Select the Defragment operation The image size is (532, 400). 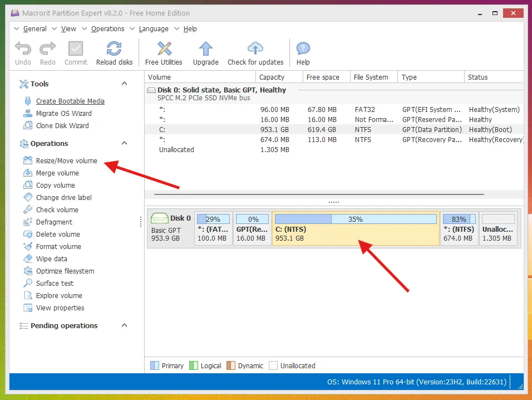54,222
